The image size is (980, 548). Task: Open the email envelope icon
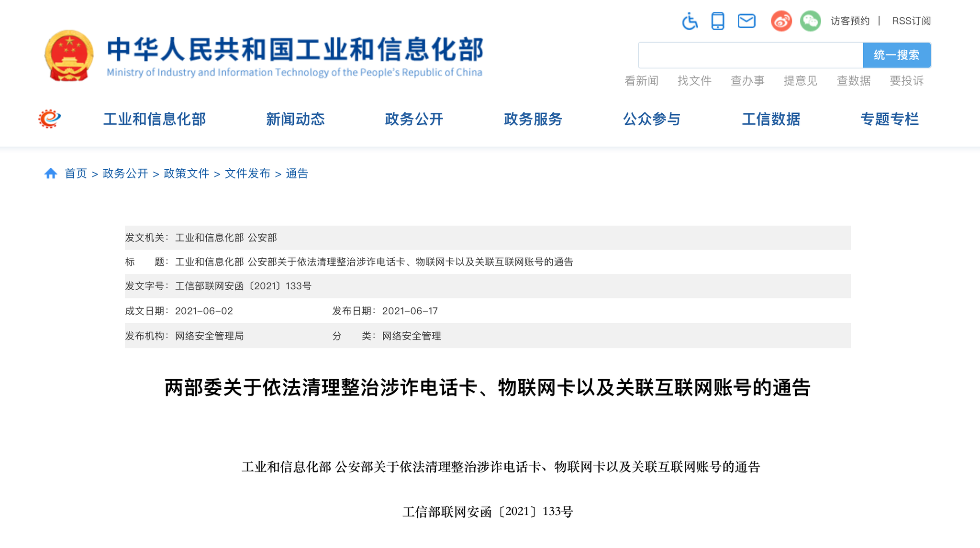pos(746,21)
